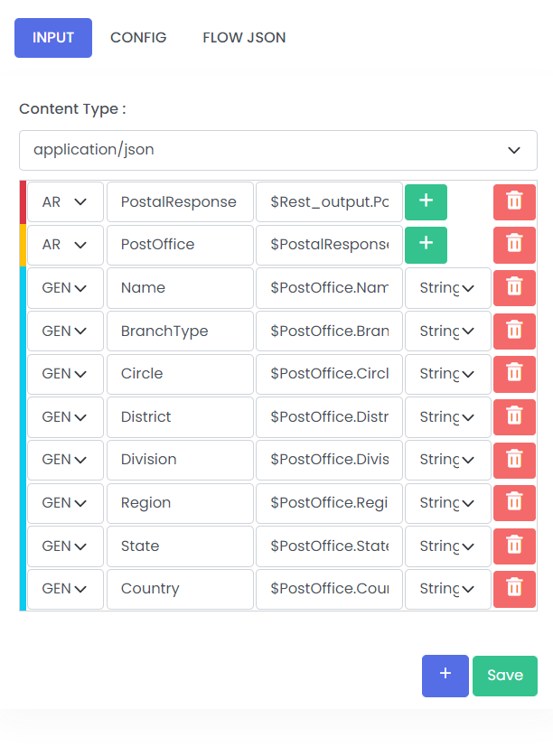Change String data type for Region

[448, 503]
